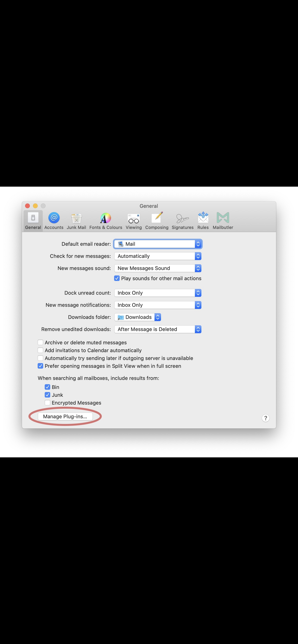Open the Dock unread count dropdown
The height and width of the screenshot is (644, 298).
[158, 293]
